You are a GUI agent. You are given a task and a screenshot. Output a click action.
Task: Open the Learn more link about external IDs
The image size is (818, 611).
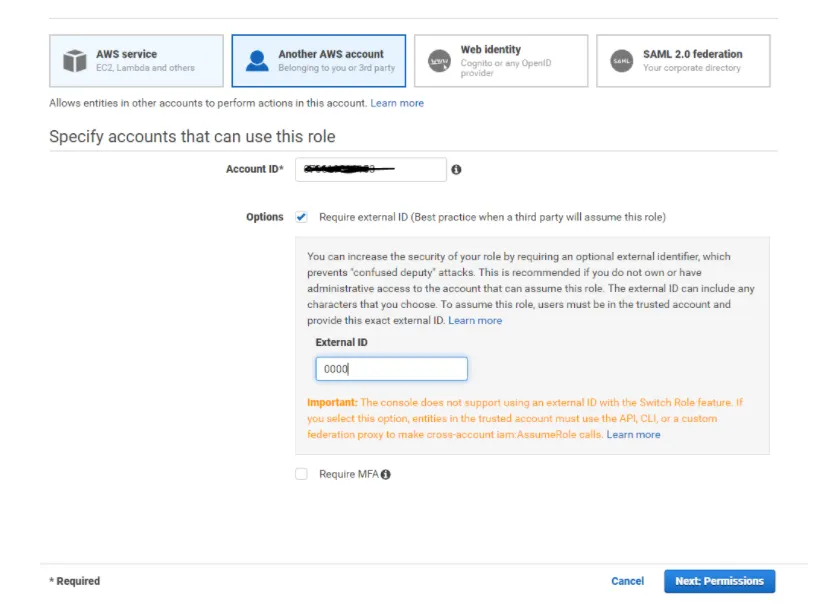point(476,320)
